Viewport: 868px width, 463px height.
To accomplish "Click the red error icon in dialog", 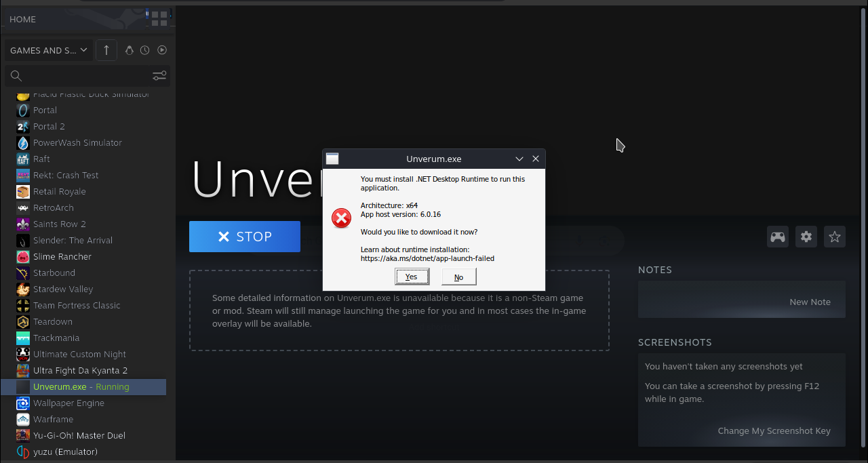I will [341, 218].
